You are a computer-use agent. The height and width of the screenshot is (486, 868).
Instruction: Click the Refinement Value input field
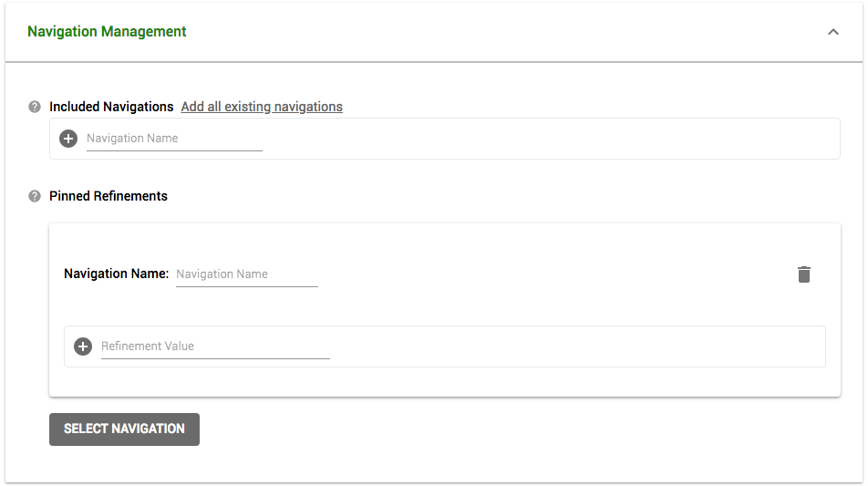tap(215, 346)
